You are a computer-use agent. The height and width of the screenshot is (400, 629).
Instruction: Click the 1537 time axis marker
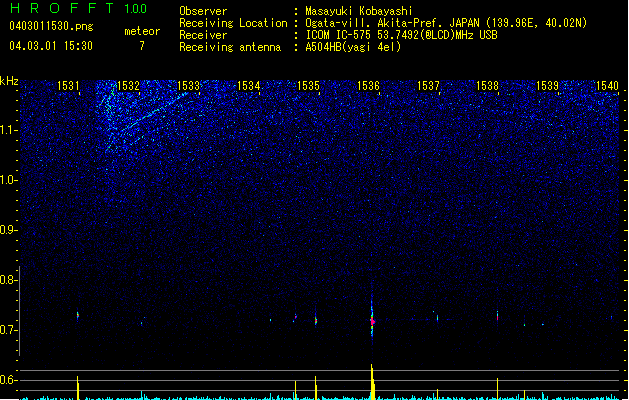pyautogui.click(x=428, y=86)
